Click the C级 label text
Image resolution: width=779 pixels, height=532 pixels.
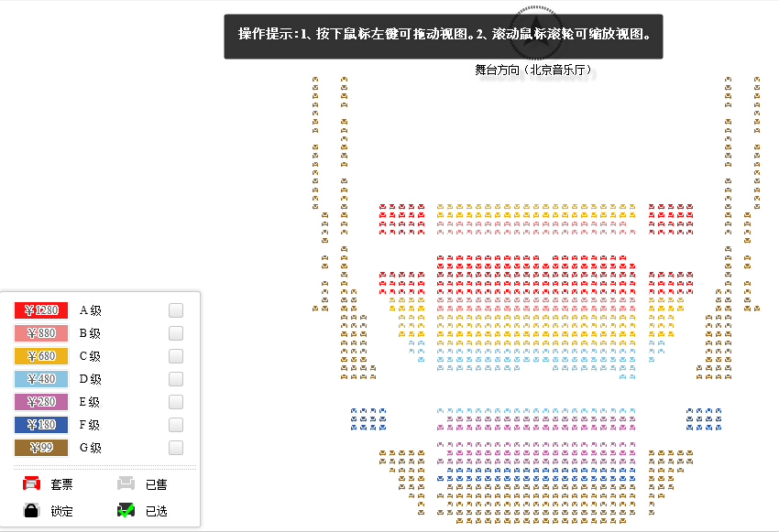pos(90,356)
